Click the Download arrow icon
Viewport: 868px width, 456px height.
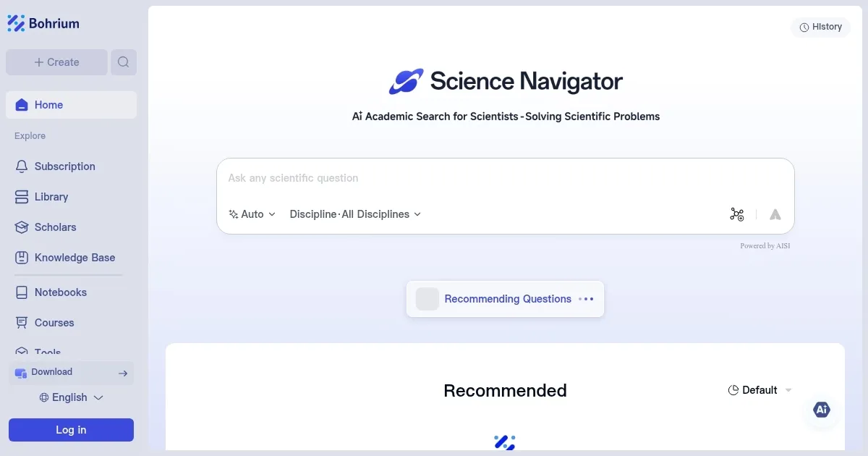123,373
